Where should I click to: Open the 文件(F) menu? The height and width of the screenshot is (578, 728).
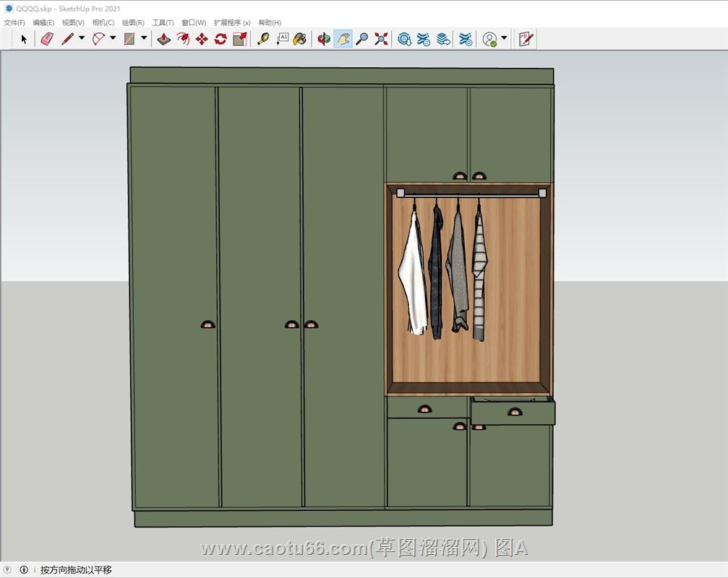(14, 22)
